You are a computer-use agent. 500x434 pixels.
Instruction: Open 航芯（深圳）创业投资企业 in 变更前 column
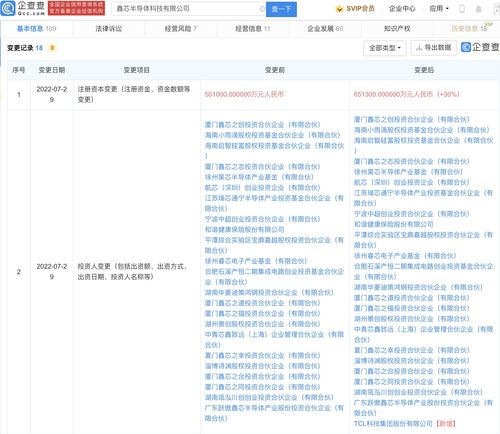262,188
